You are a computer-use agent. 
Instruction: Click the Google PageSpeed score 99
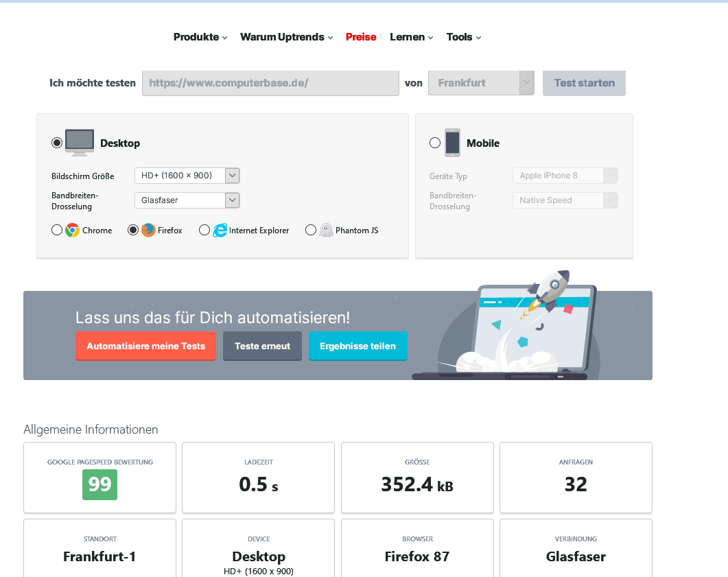point(99,484)
